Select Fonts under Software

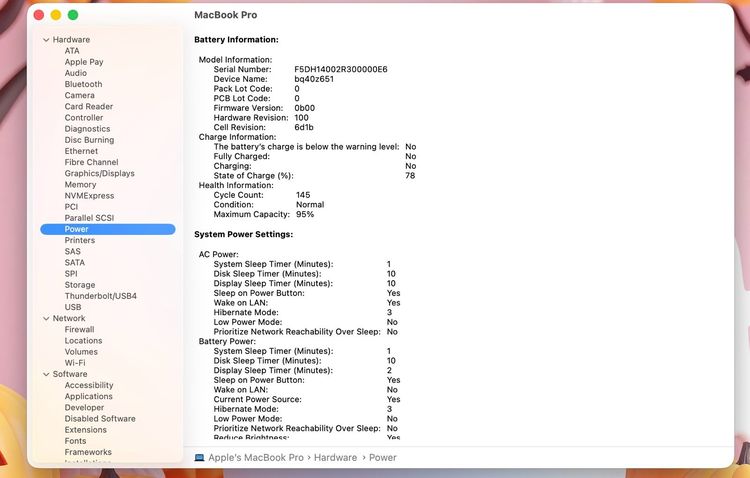(x=76, y=441)
